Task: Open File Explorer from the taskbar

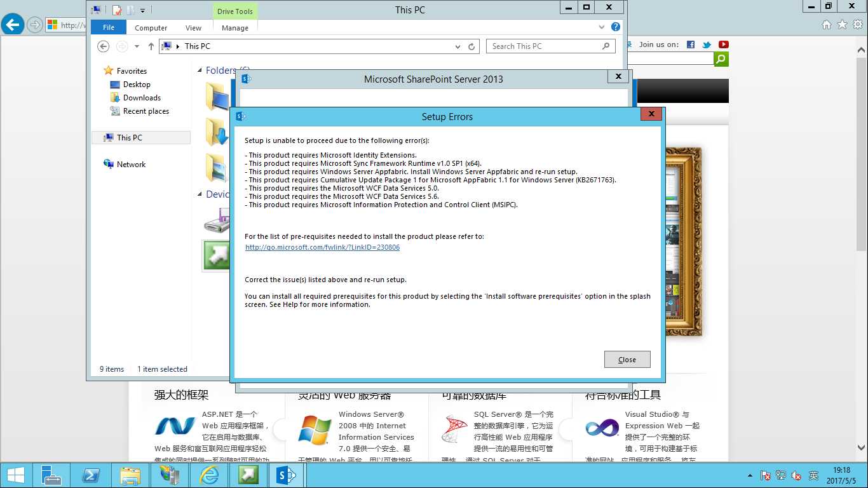Action: [130, 475]
